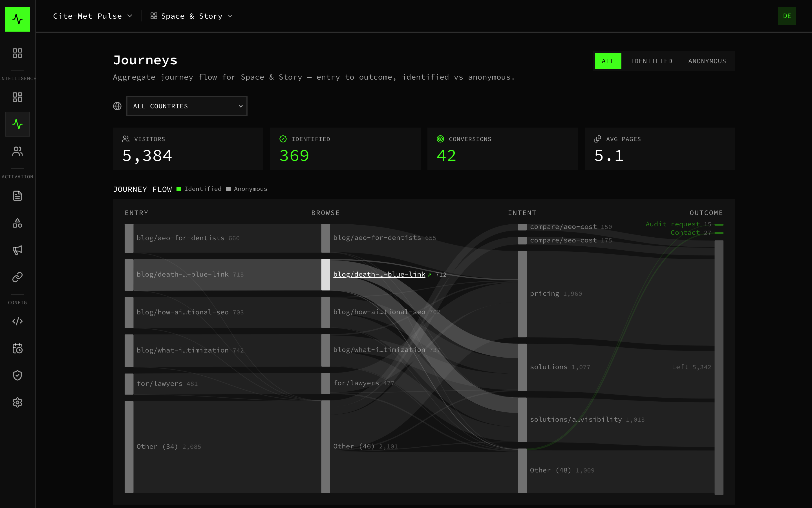Select entry node for/lawyers 481
The height and width of the screenshot is (508, 812).
click(x=129, y=384)
